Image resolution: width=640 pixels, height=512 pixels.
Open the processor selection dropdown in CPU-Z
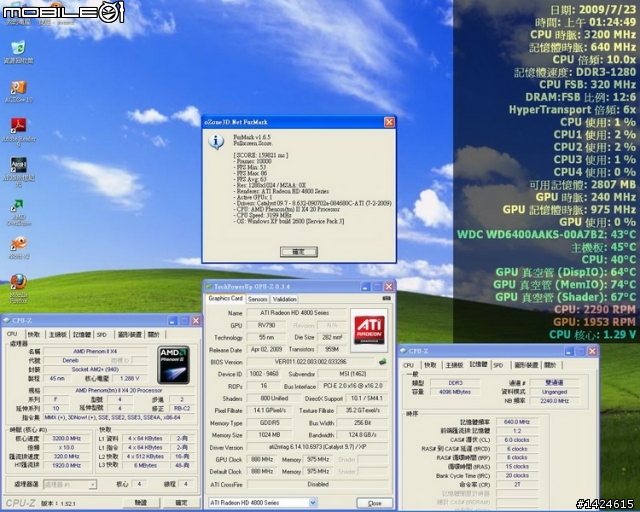[x=93, y=485]
